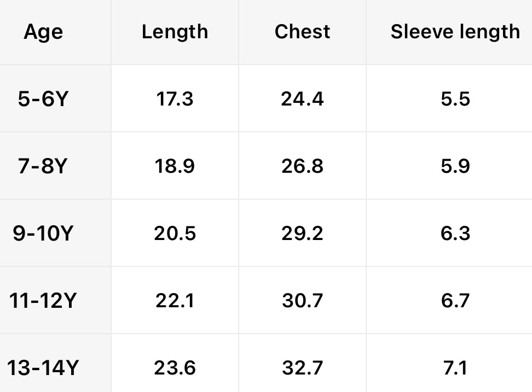Click the 29.2 chest cell

coord(302,233)
